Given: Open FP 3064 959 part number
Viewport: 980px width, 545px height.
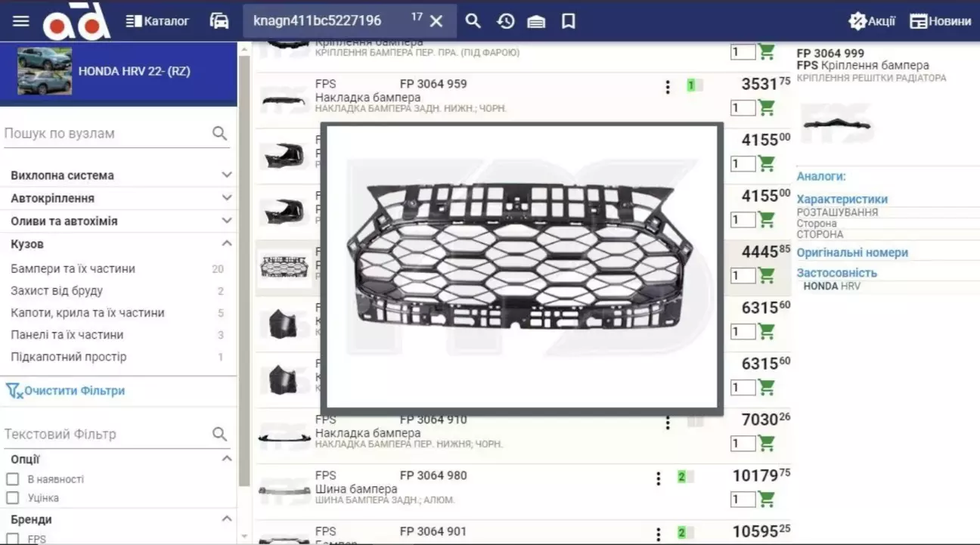Looking at the screenshot, I should click(433, 84).
